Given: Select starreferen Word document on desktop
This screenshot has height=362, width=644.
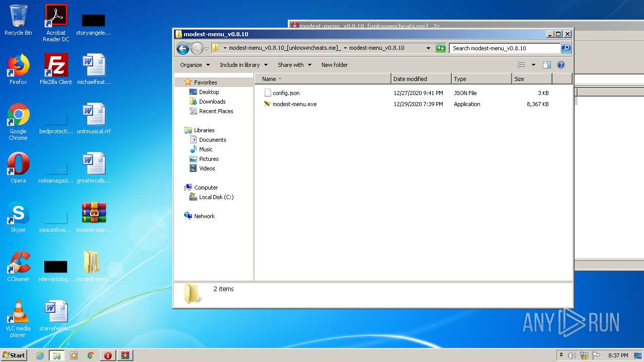Looking at the screenshot, I should (x=56, y=316).
